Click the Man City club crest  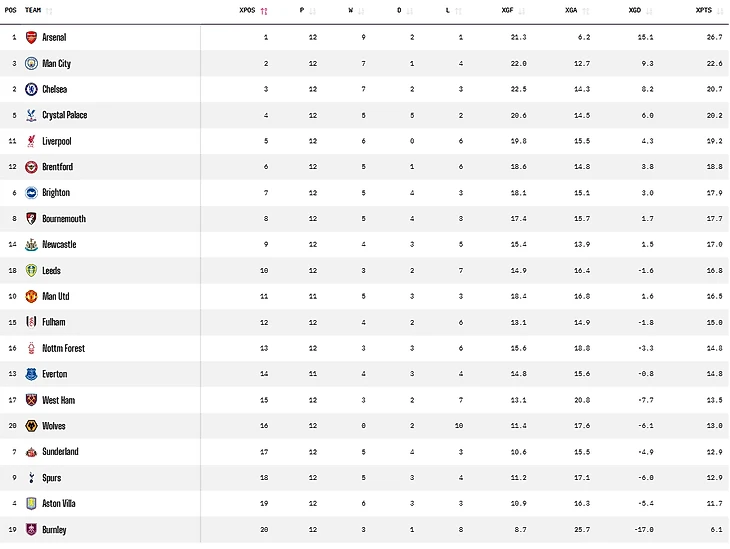(31, 63)
